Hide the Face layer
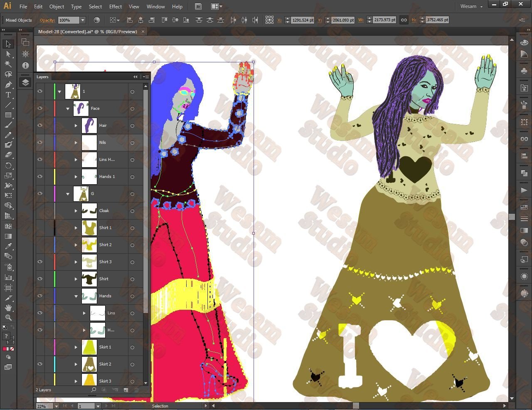 pos(40,108)
